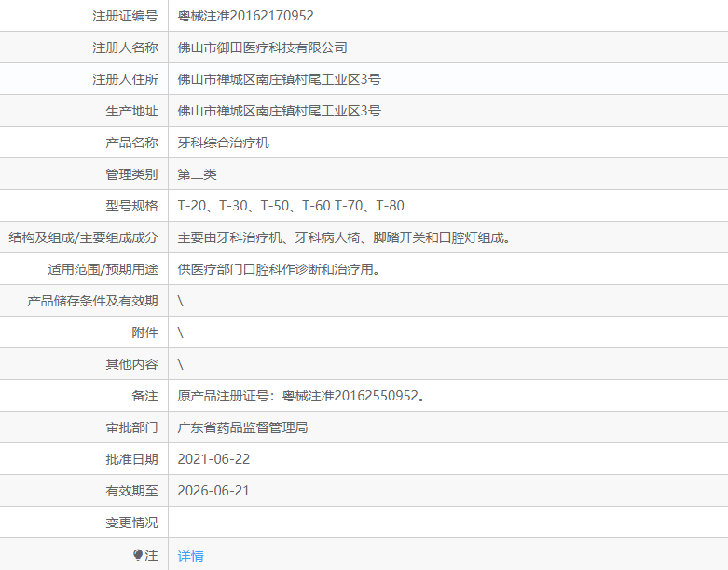Screen dimensions: 728x570
Task: Select the 注册证编号 label
Action: (125, 16)
